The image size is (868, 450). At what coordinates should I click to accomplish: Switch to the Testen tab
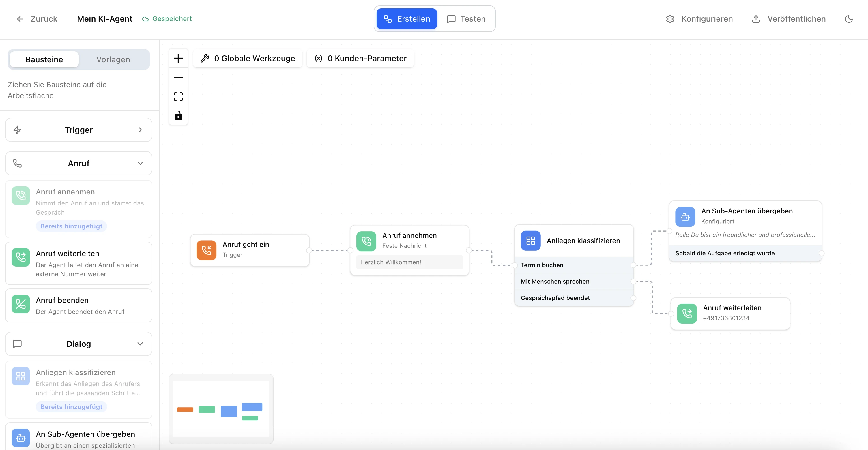(467, 19)
